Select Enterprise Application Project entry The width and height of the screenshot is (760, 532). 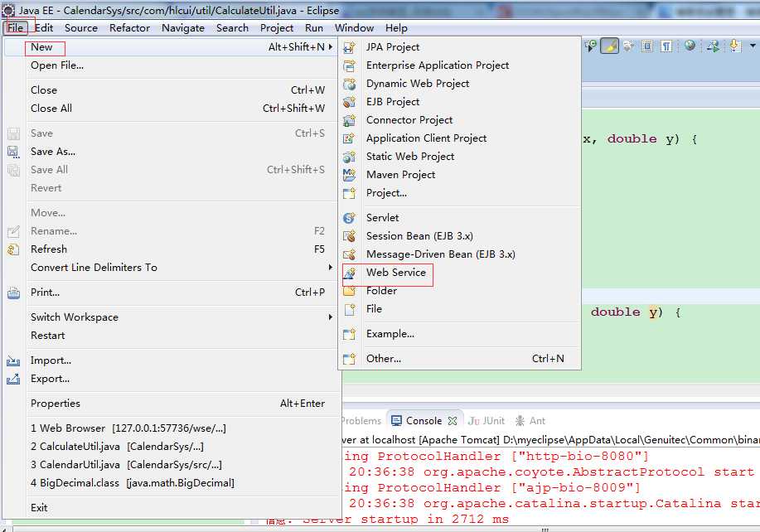pos(459,65)
